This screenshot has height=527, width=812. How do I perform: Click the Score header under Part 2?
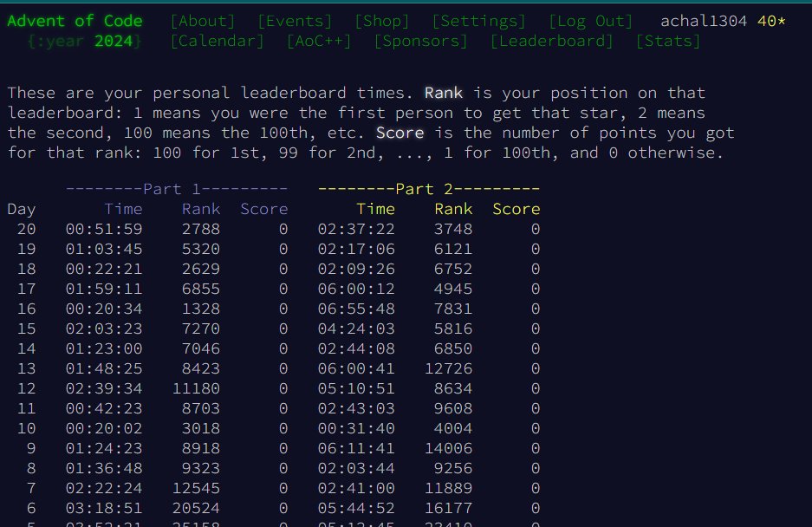(x=516, y=209)
